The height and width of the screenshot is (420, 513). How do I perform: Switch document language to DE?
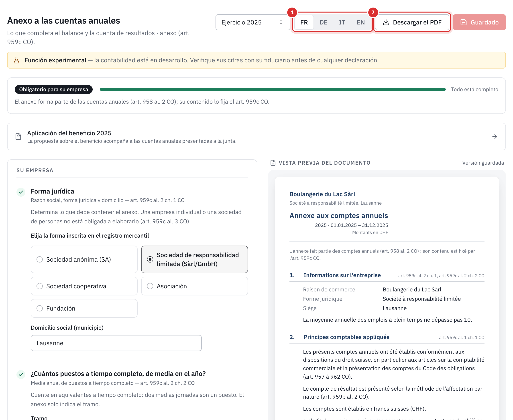(x=324, y=22)
